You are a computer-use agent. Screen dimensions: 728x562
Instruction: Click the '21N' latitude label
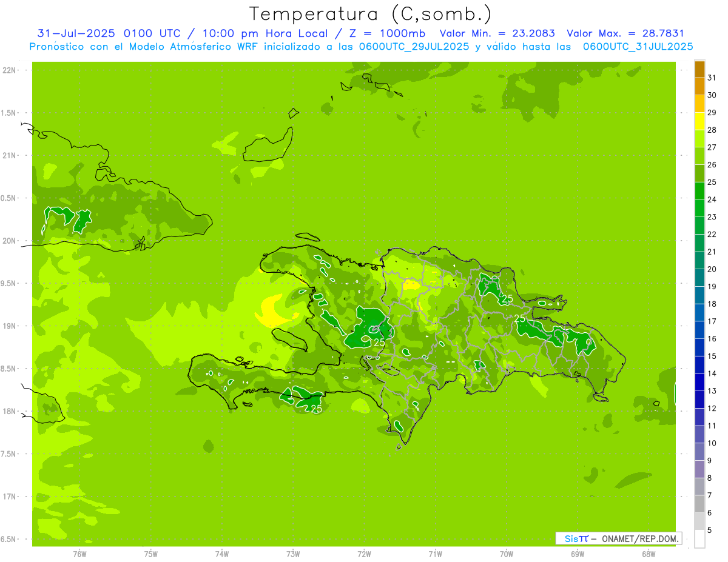point(10,155)
